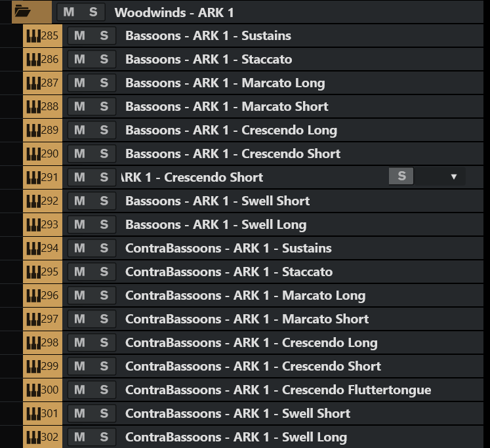This screenshot has width=490, height=448.
Task: Select ContraBassoons - ARK 1 - Crescendo Fluttertongue name
Action: coord(278,390)
